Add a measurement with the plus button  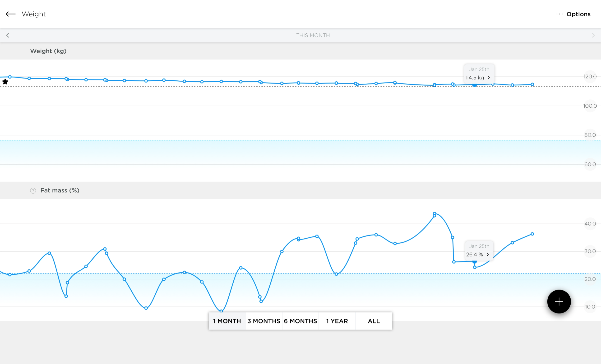[559, 302]
